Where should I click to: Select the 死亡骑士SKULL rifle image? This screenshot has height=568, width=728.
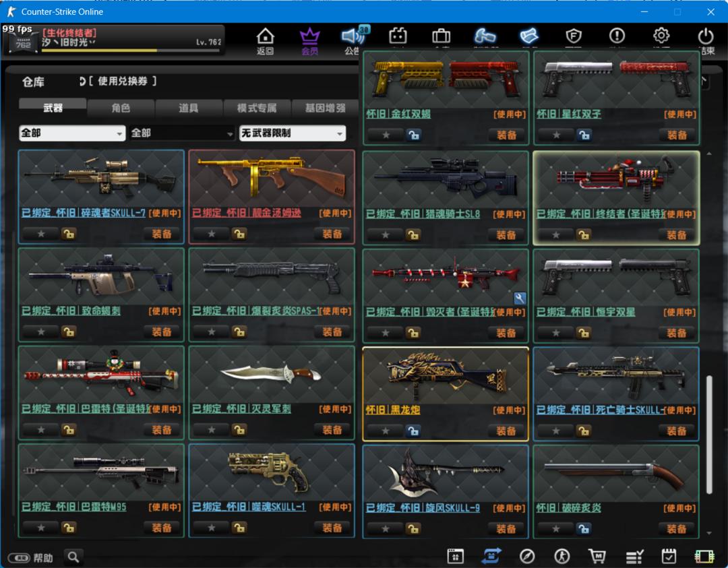point(616,376)
